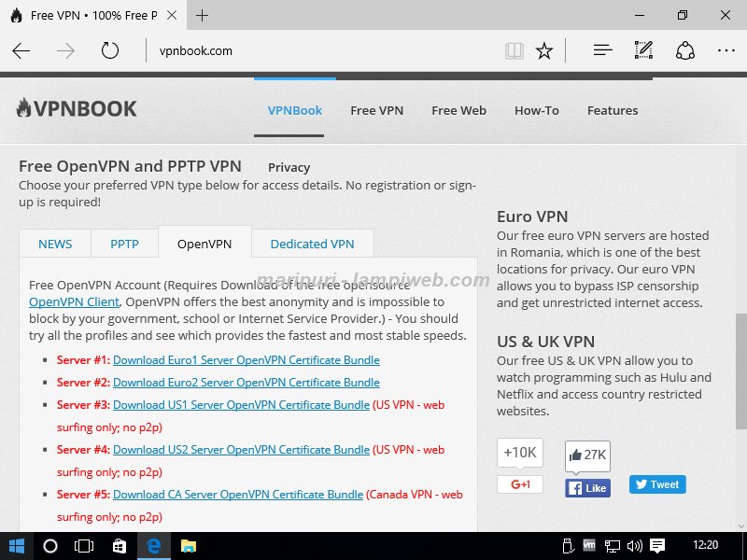Click the scrollbar down arrow
This screenshot has width=747, height=560.
pos(741,526)
